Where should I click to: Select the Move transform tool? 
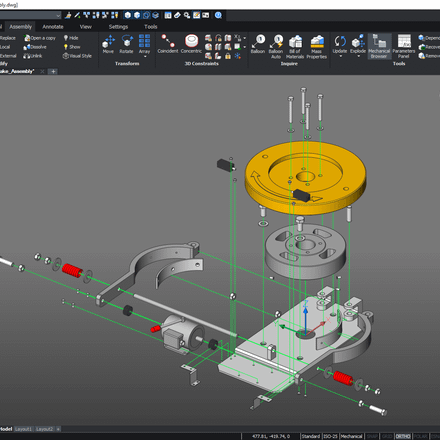108,44
